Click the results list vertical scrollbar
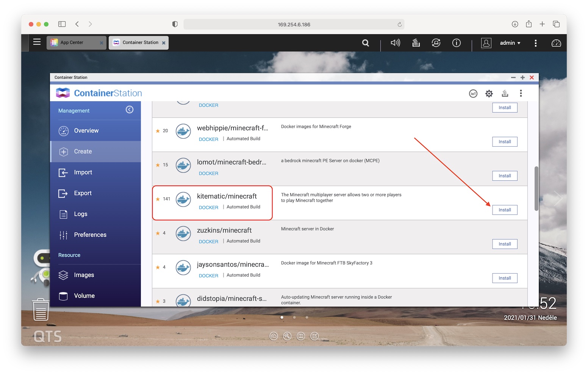The width and height of the screenshot is (588, 374). (x=536, y=188)
